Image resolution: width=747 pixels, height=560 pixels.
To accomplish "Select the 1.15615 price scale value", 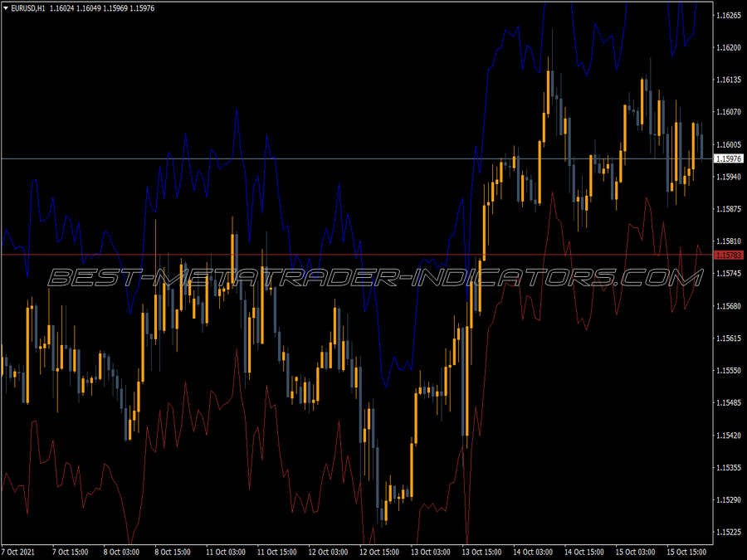I will 729,338.
